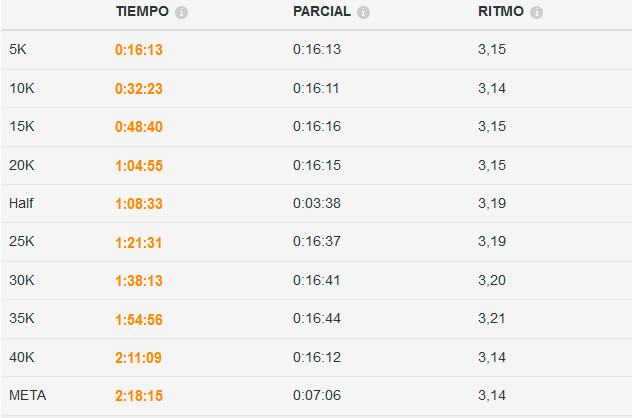The width and height of the screenshot is (635, 418).
Task: Click the 3,21 pace value for 35K
Action: [x=492, y=318]
